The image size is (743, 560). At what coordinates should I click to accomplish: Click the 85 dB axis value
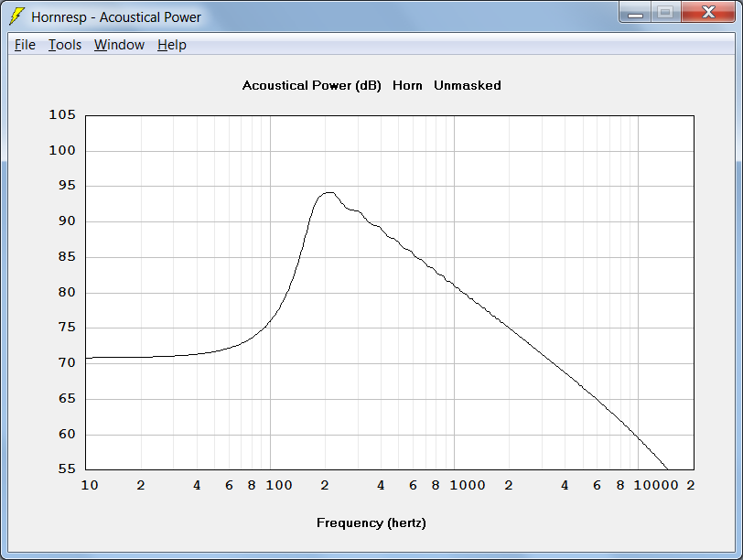tap(67, 257)
